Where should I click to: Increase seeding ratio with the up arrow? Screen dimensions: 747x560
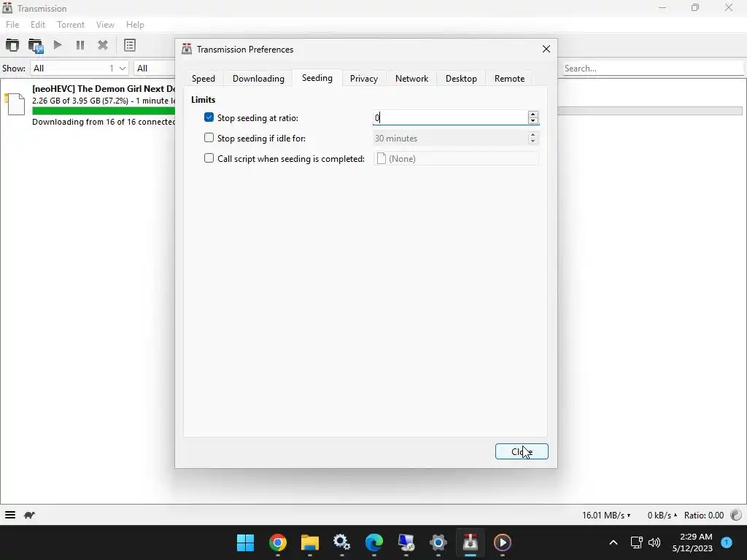533,114
